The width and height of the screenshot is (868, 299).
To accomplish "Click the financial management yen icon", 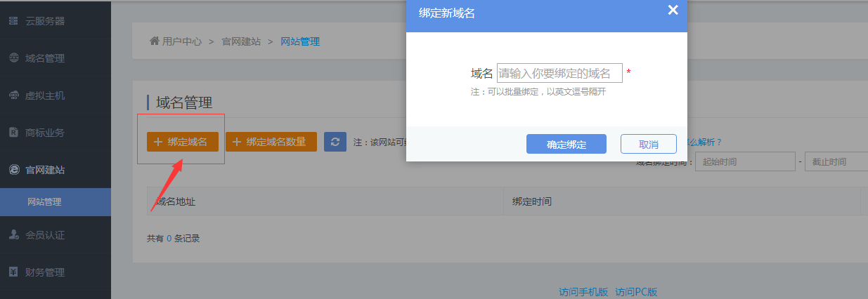I will pos(13,272).
